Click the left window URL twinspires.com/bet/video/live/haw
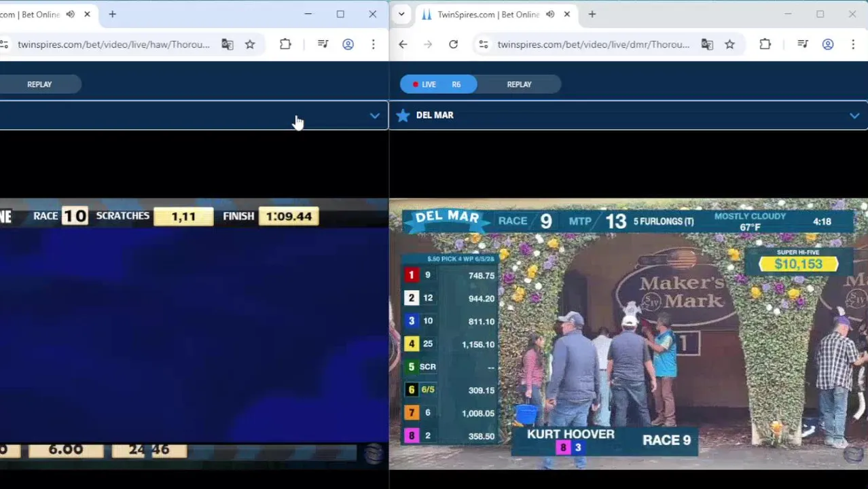Image resolution: width=868 pixels, height=489 pixels. 113,44
